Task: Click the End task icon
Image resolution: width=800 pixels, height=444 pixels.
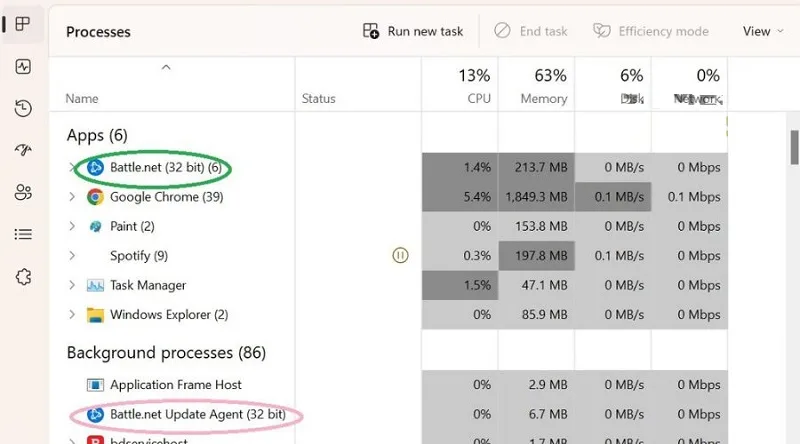Action: pyautogui.click(x=502, y=31)
